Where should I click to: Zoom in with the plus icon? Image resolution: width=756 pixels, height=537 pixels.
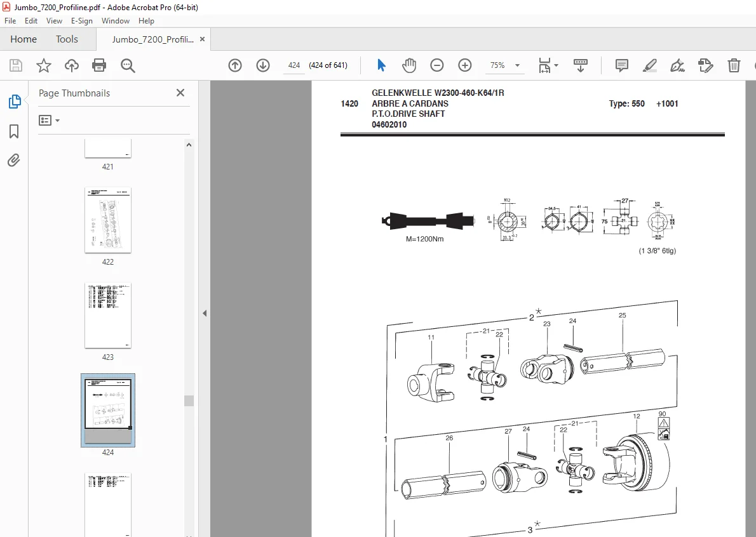(x=465, y=65)
